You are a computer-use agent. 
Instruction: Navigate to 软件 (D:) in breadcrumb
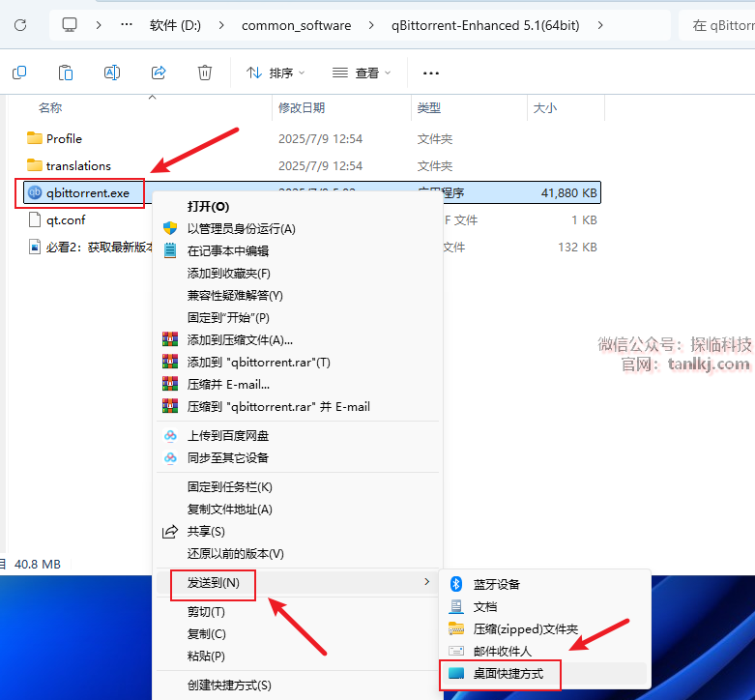pos(175,25)
